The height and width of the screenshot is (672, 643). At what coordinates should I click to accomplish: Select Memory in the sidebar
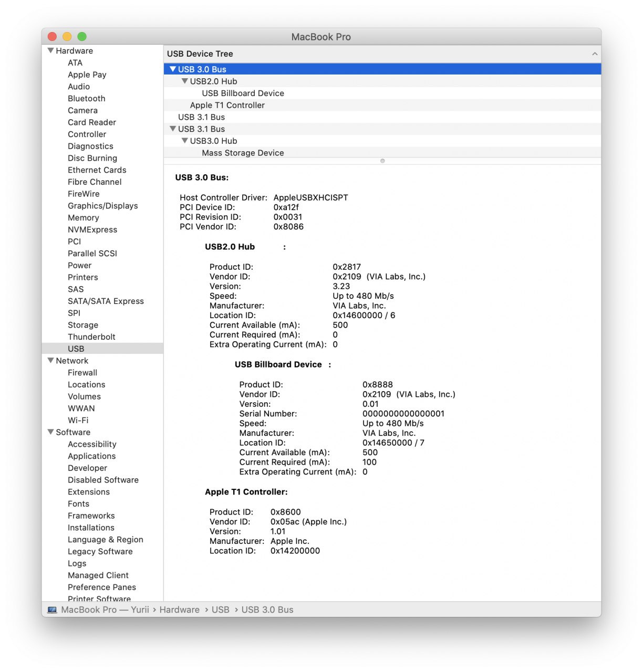83,218
